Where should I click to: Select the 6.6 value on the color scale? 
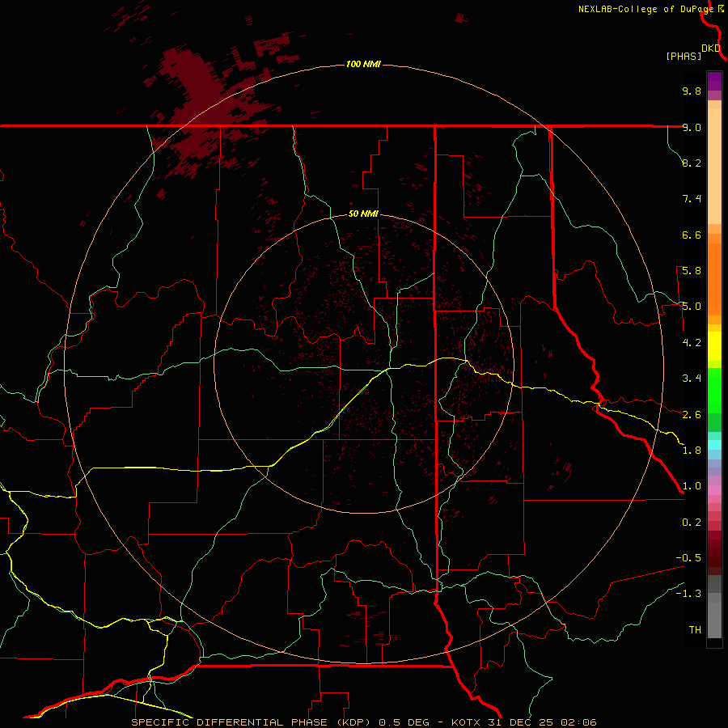[692, 235]
